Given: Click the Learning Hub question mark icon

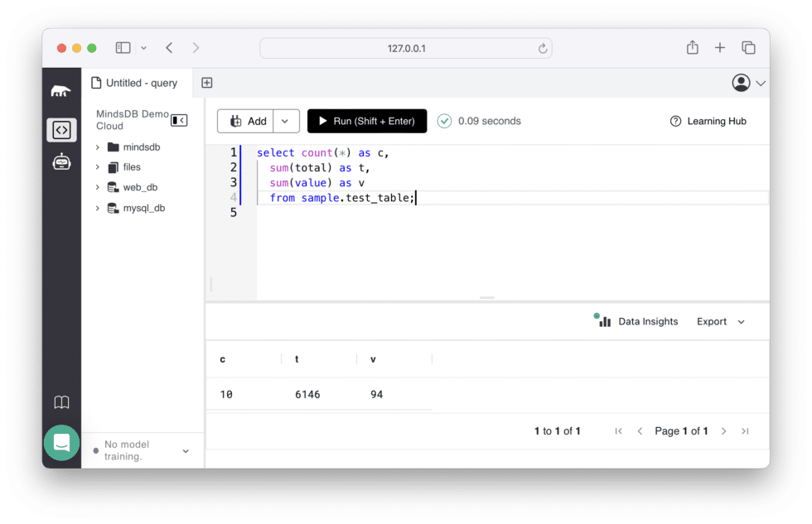Looking at the screenshot, I should (675, 121).
